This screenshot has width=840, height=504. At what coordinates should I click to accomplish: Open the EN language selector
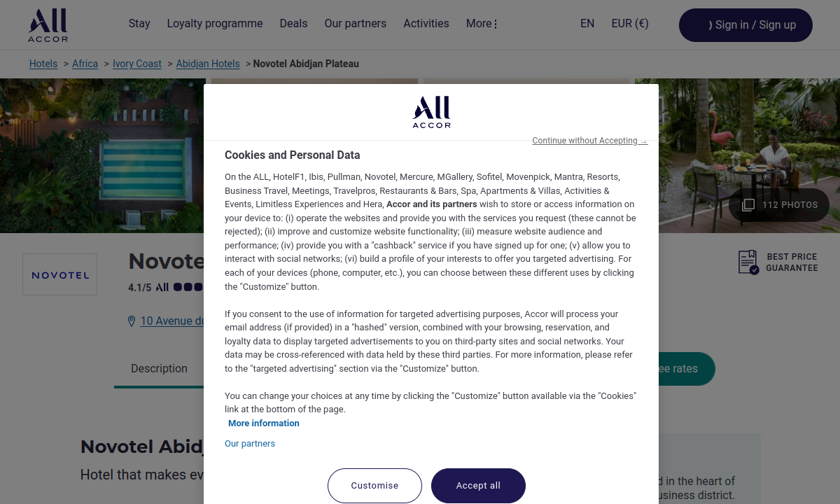587,24
